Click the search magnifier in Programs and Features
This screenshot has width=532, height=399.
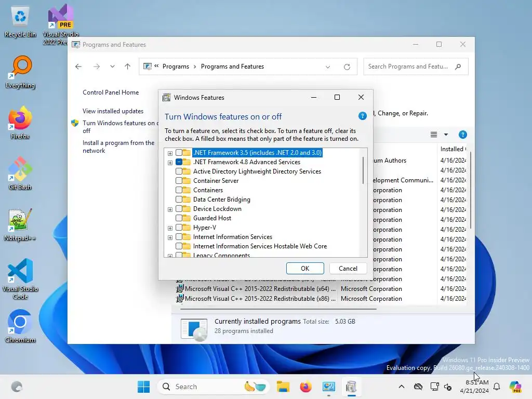pyautogui.click(x=458, y=66)
